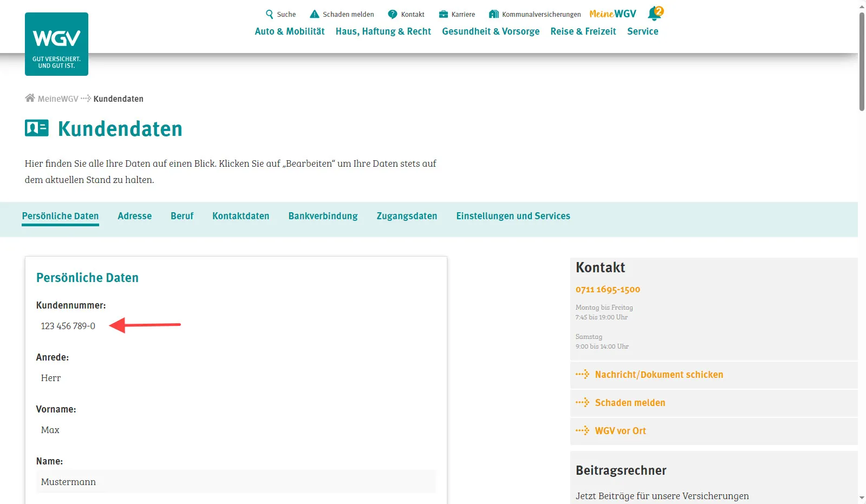
Task: Expand the Haus, Haftung & Recht menu
Action: [383, 31]
